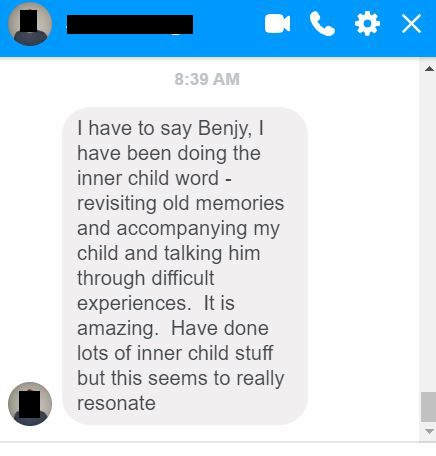Click the word 'Benjy' in the message
Screen dimensions: 436x456
point(223,129)
